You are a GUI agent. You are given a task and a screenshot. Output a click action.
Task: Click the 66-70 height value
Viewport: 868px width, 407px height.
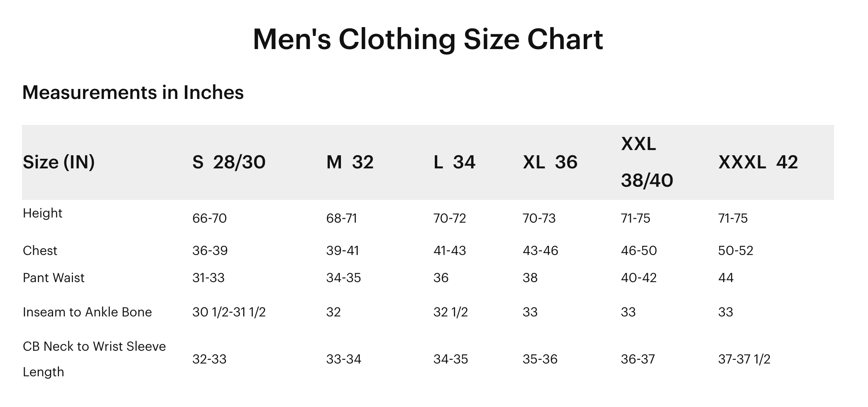pyautogui.click(x=210, y=218)
